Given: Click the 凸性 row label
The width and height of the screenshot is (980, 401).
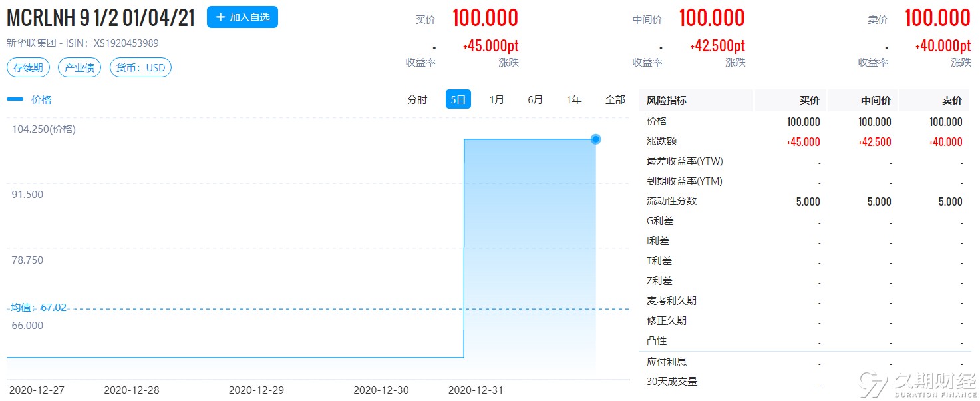Looking at the screenshot, I should point(657,341).
